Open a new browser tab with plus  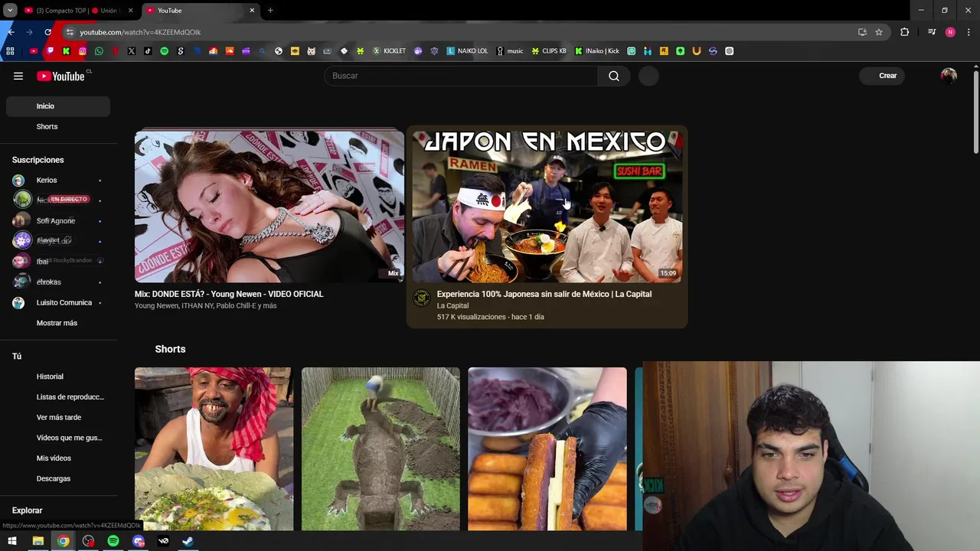click(270, 11)
